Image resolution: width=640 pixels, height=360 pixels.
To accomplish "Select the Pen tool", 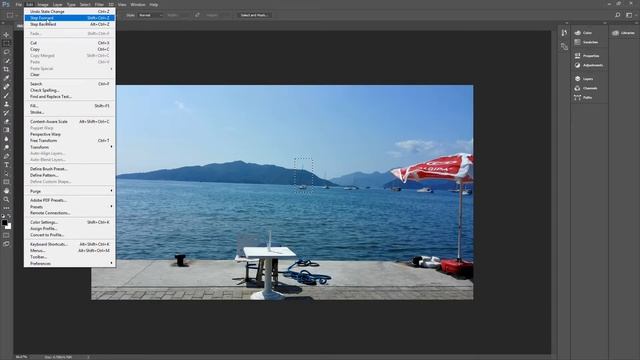I will coord(6,156).
